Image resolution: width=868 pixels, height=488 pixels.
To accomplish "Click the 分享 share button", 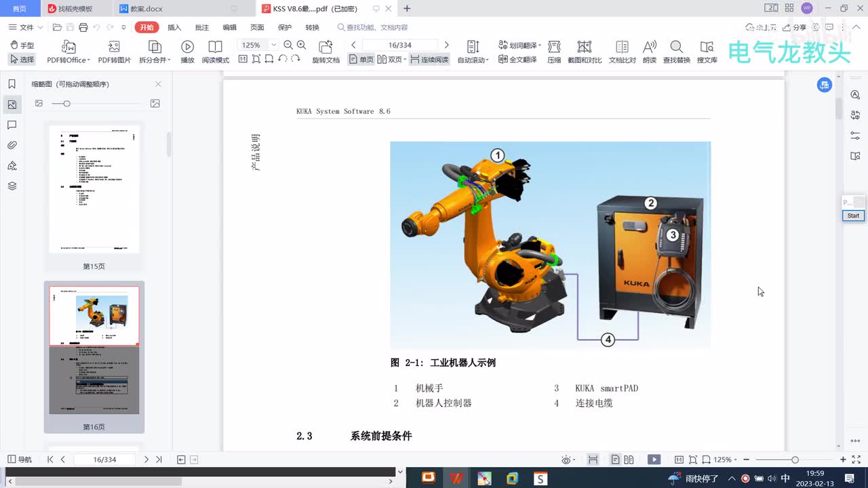I will (795, 27).
